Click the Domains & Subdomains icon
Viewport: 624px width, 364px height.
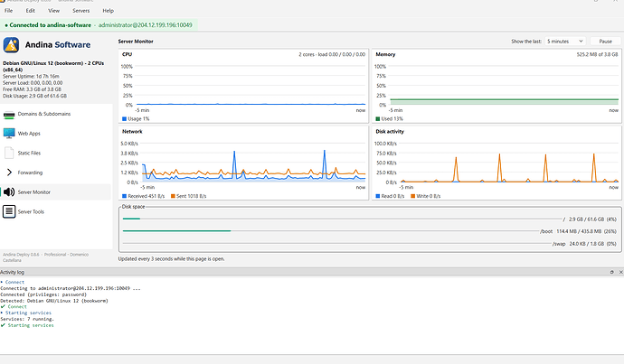(9, 115)
